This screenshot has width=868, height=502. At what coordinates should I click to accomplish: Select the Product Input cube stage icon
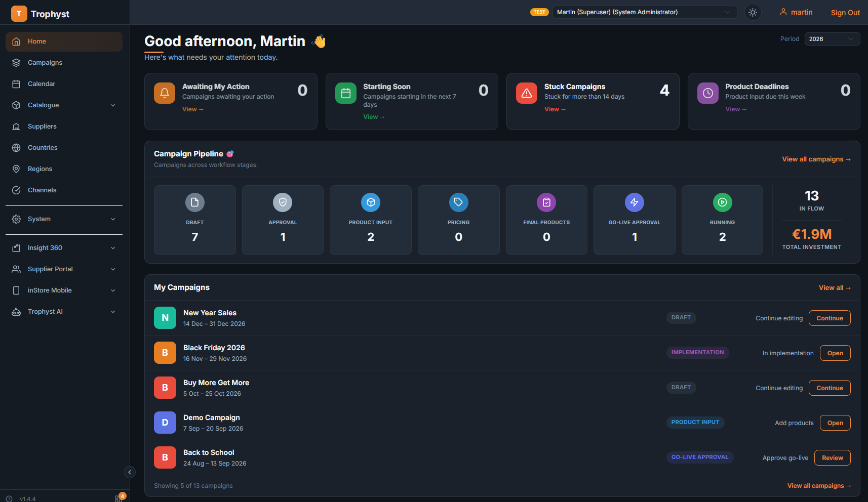[371, 202]
